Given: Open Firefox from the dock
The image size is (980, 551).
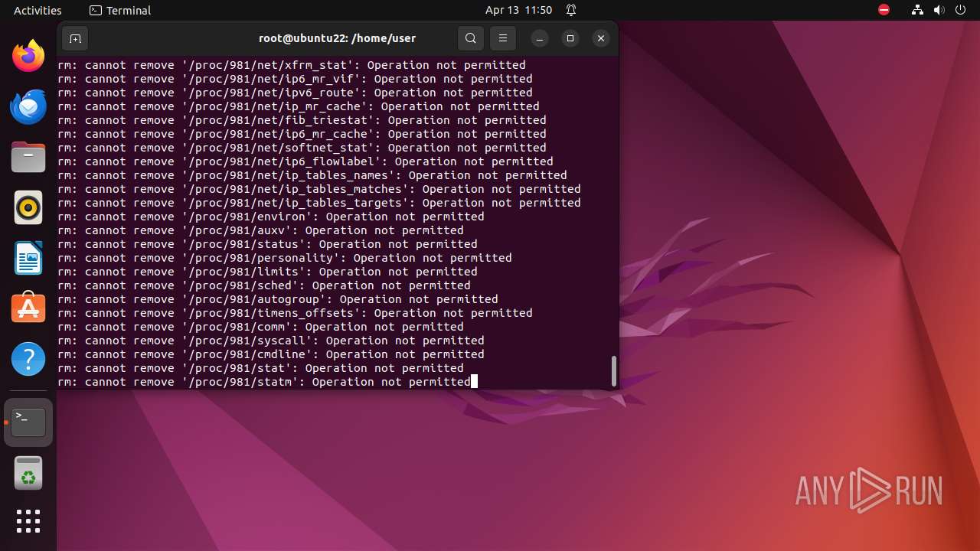Looking at the screenshot, I should [x=28, y=56].
